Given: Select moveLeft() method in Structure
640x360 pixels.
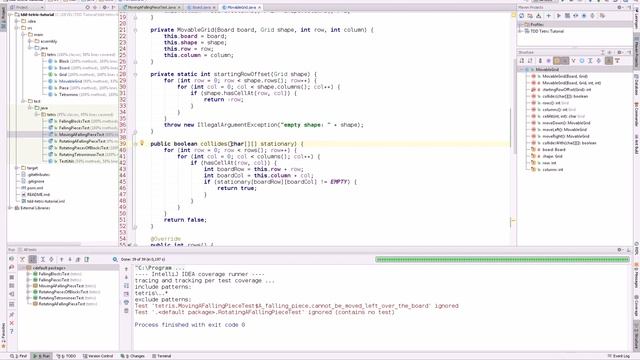Looking at the screenshot, I should point(564,129).
